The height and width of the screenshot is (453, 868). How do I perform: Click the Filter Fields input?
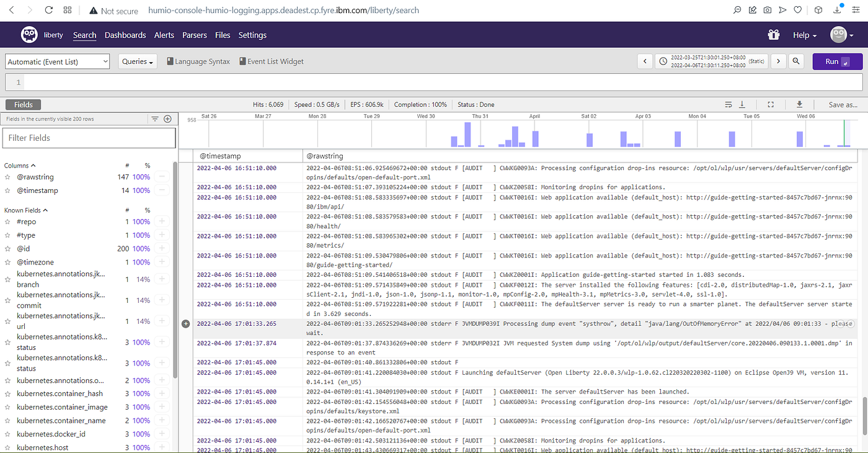pos(89,138)
